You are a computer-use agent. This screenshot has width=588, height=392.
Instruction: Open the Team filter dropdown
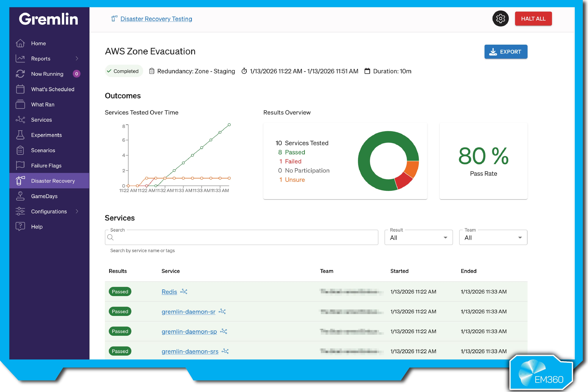(493, 237)
